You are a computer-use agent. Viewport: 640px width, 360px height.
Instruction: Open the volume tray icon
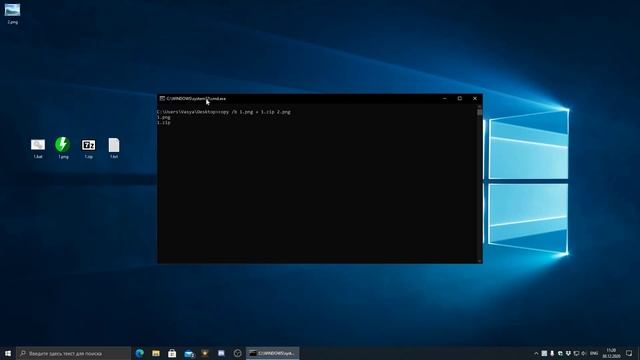[x=584, y=353]
